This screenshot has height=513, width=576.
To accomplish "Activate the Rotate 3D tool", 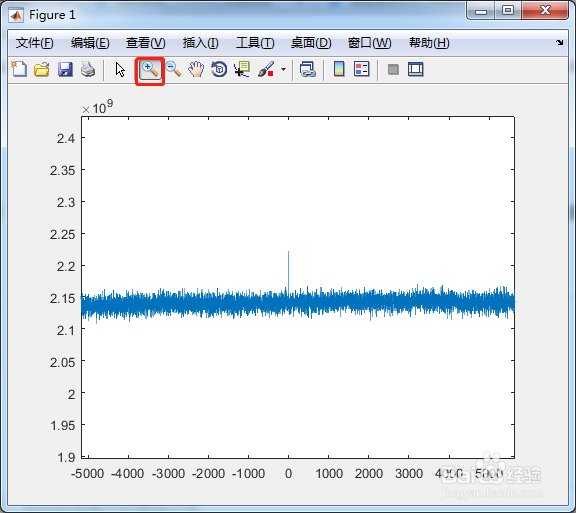I will coord(219,69).
